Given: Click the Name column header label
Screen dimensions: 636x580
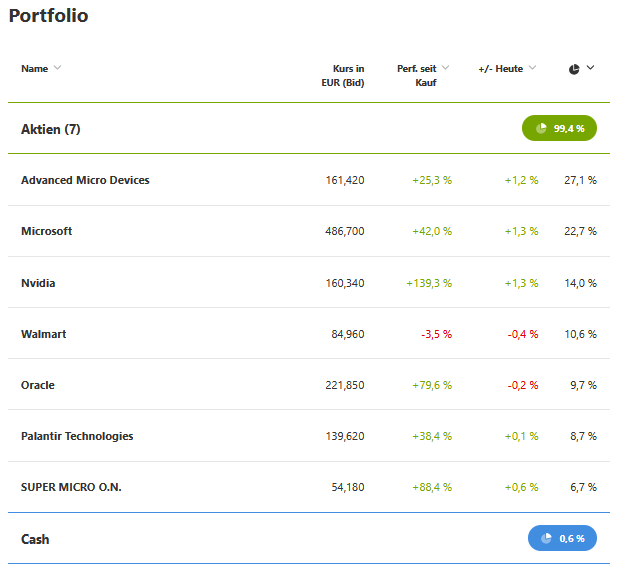Looking at the screenshot, I should 34,69.
